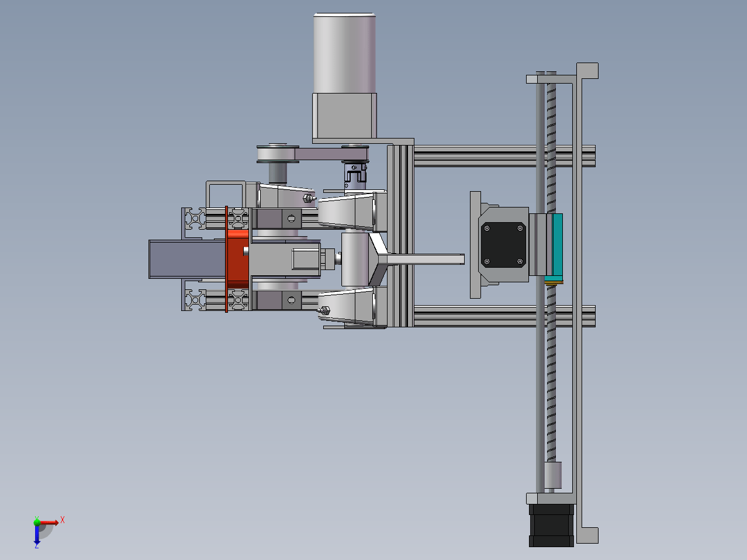Select the upper-left extrusion end profile

(194, 219)
